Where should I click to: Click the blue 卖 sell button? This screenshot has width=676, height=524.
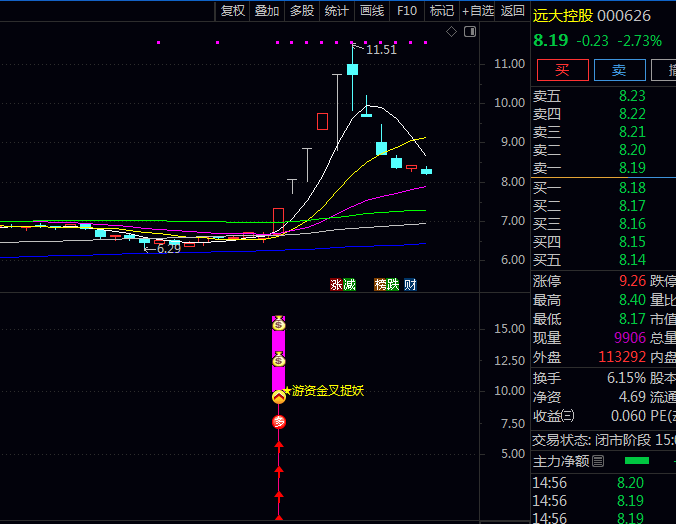click(x=619, y=70)
